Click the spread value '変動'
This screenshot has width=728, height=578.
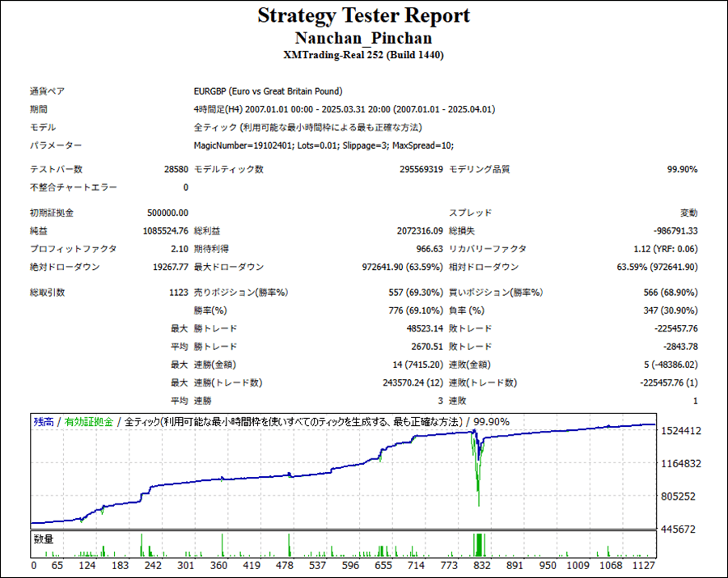point(688,213)
